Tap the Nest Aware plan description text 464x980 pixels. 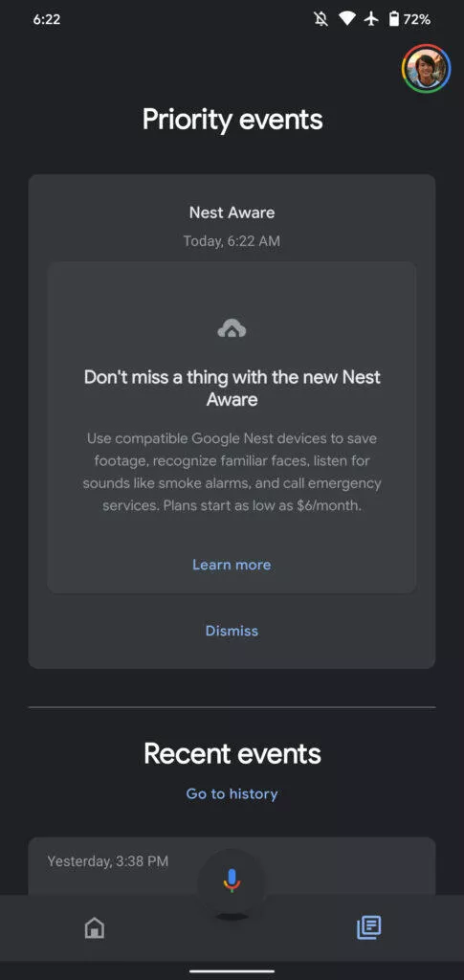pyautogui.click(x=232, y=472)
